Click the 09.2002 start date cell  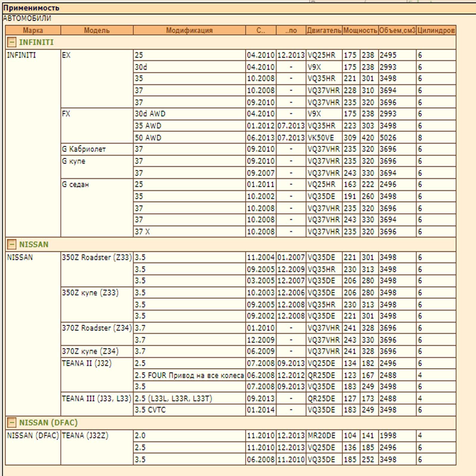click(x=261, y=316)
